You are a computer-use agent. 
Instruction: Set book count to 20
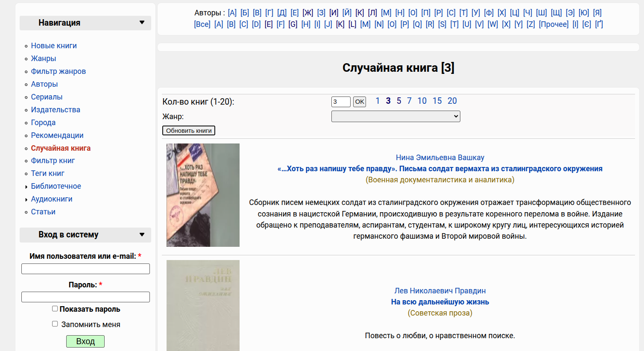click(452, 101)
